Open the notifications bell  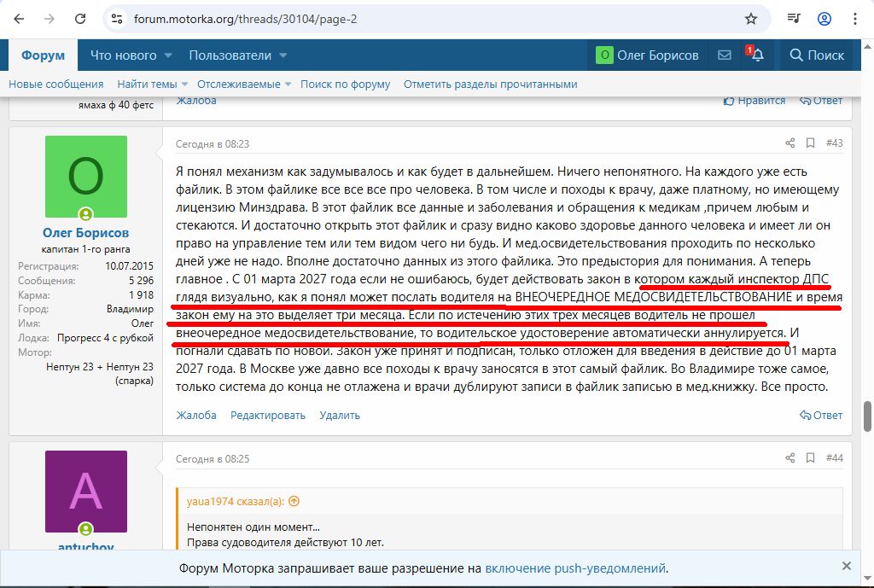click(x=757, y=55)
